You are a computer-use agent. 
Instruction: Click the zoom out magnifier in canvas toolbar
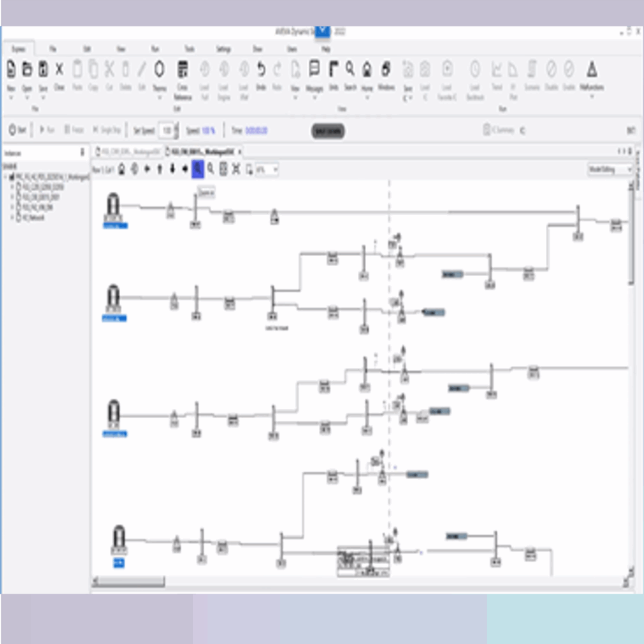tap(211, 169)
